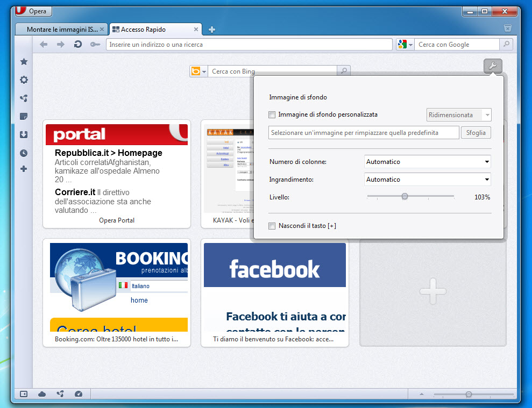This screenshot has height=408, width=532.
Task: Open the Opera Portal speed dial
Action: [x=117, y=174]
